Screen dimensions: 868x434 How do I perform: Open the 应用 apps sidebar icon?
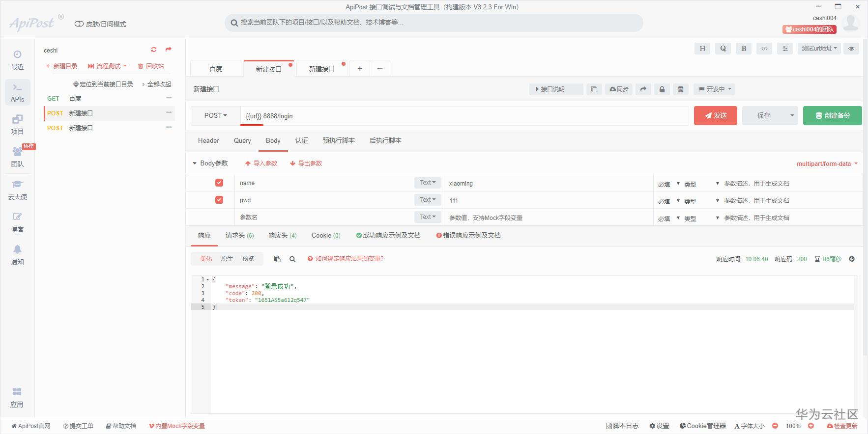17,398
